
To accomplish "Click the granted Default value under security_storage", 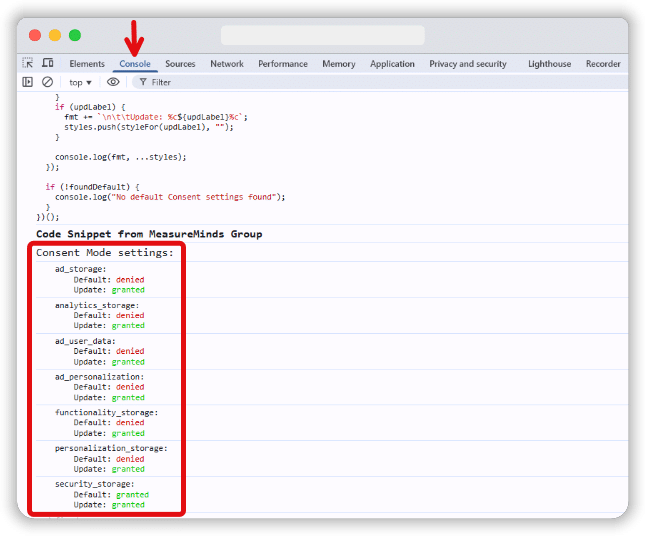I will click(132, 495).
